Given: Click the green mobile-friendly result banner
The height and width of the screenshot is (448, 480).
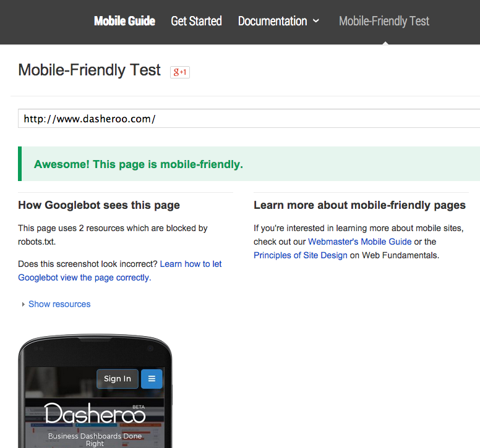Looking at the screenshot, I should pos(247,164).
